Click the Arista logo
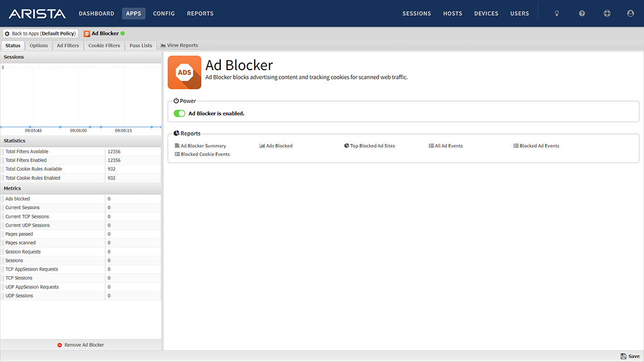The height and width of the screenshot is (362, 644). 37,13
